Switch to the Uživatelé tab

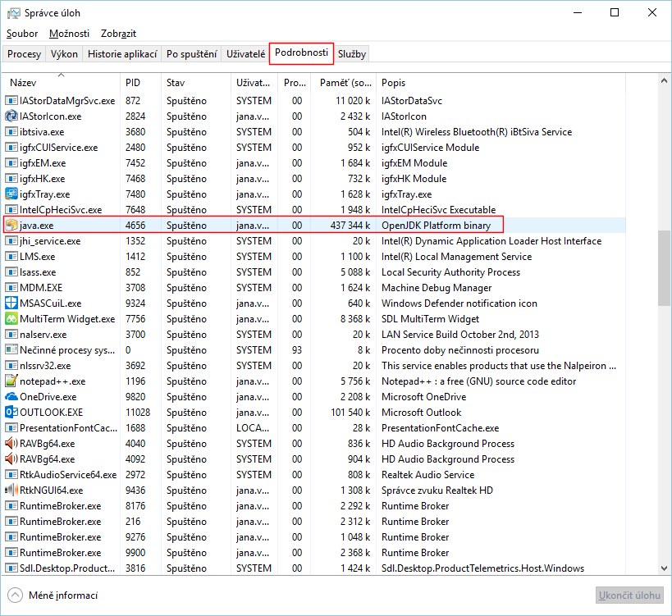point(245,54)
